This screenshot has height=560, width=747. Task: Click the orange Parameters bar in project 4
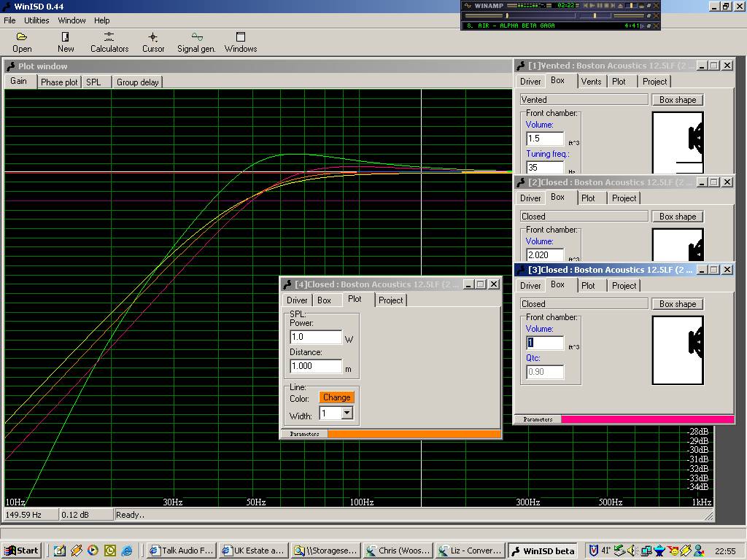tap(414, 434)
